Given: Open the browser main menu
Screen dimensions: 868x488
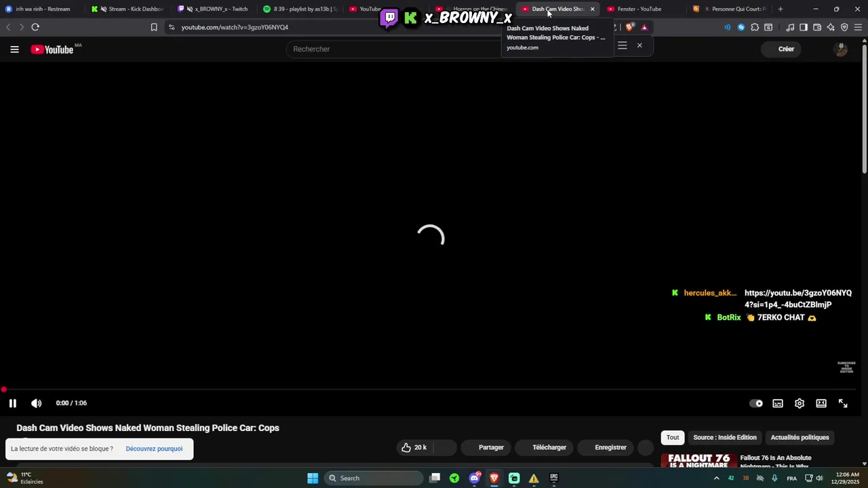Looking at the screenshot, I should [x=859, y=27].
